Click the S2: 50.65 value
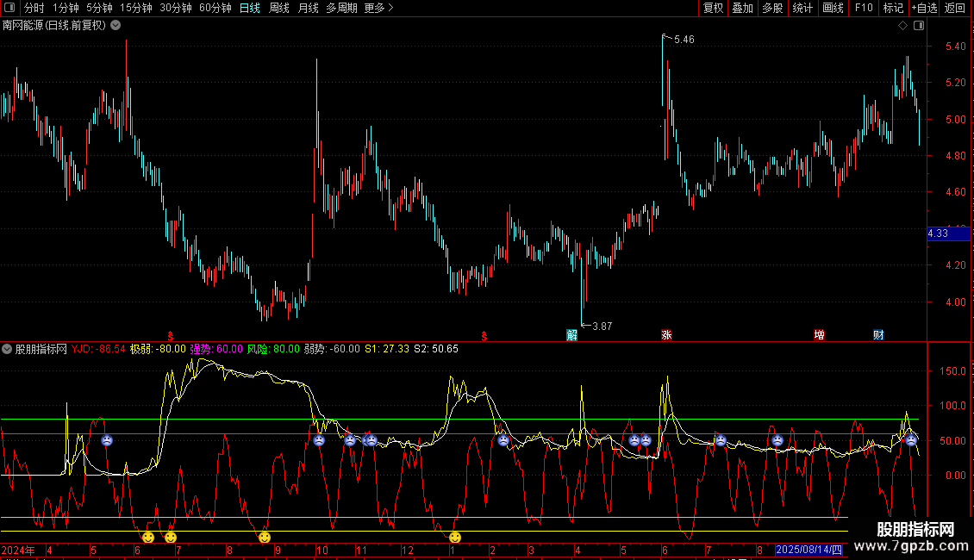The image size is (974, 560). [x=436, y=349]
